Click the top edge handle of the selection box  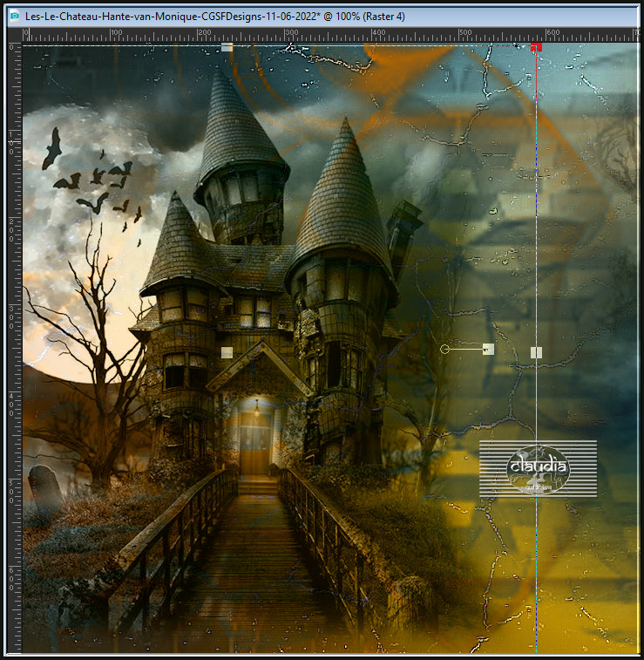tap(227, 47)
